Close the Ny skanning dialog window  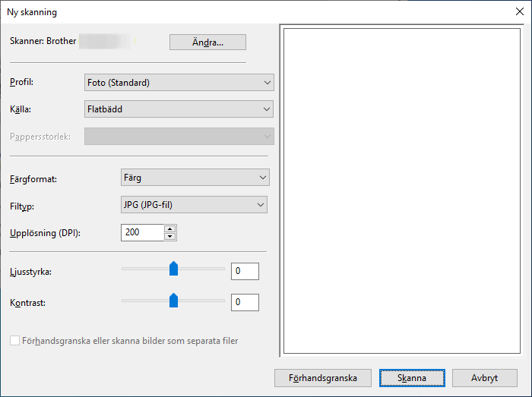coord(518,11)
